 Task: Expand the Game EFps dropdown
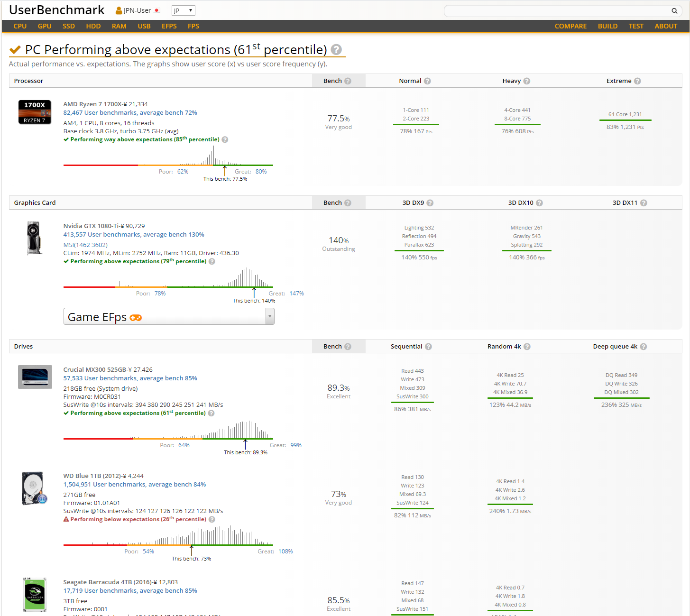(x=269, y=316)
